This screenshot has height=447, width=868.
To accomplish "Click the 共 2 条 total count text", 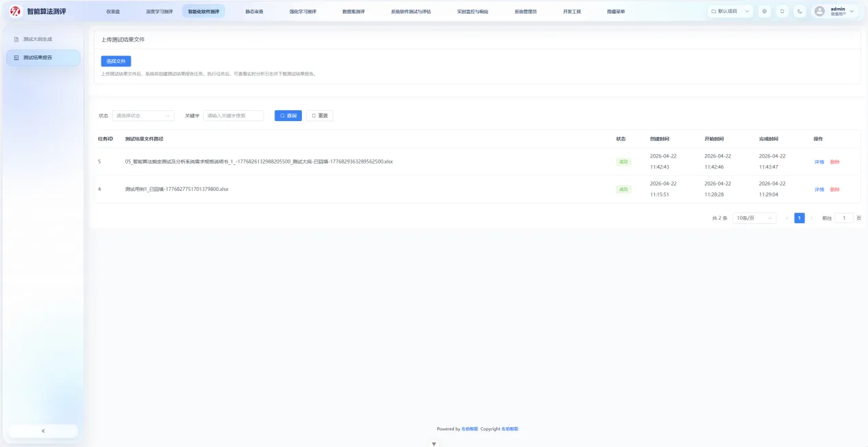I will click(719, 218).
